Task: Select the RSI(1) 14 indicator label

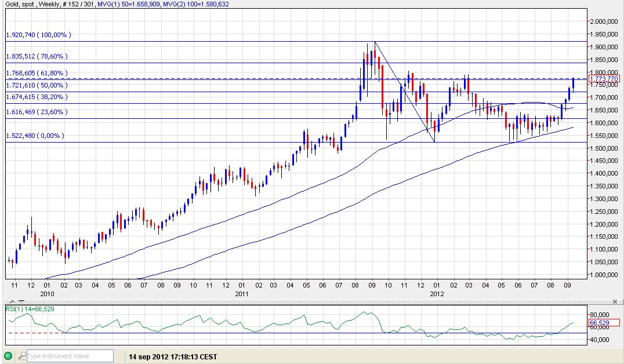Action: pyautogui.click(x=30, y=309)
